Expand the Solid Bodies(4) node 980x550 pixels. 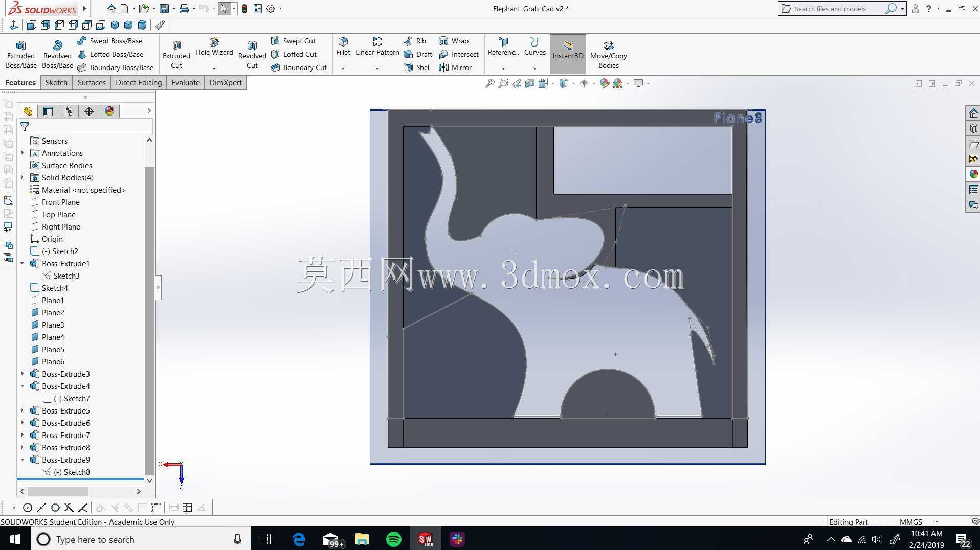23,177
